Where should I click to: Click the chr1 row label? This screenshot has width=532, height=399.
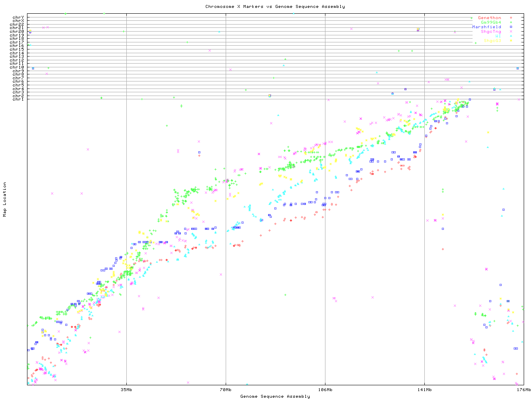(18, 99)
